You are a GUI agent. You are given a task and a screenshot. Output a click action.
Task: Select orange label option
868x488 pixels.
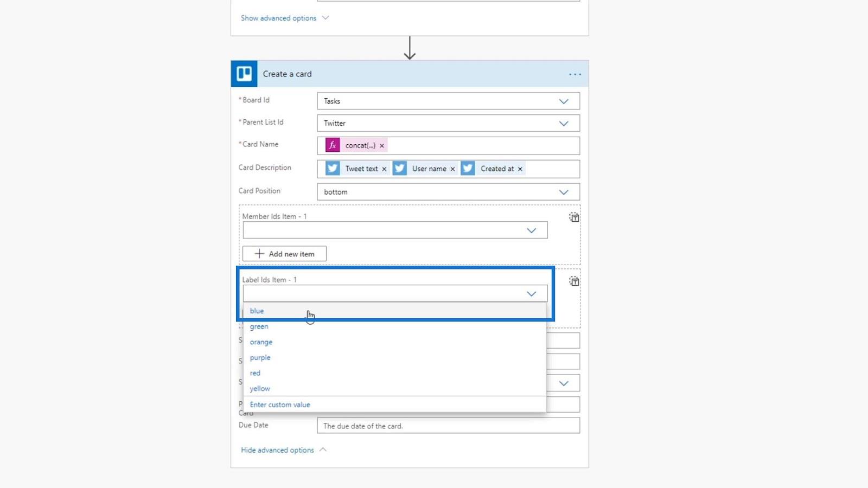[394, 342]
